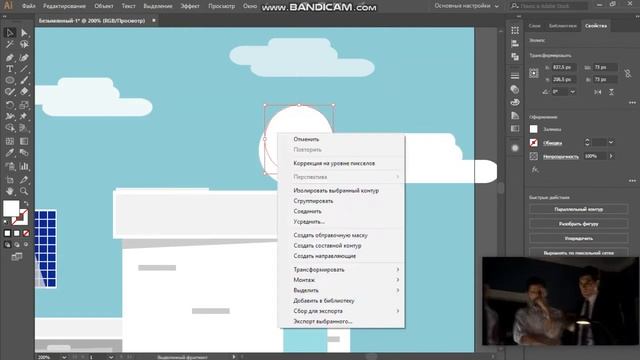The height and width of the screenshot is (360, 640).
Task: Open the Change Screen Mode button
Action: (x=17, y=257)
